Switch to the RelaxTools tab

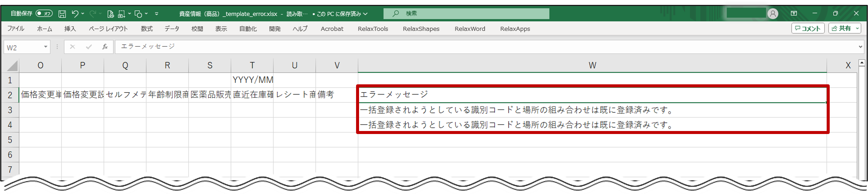373,29
